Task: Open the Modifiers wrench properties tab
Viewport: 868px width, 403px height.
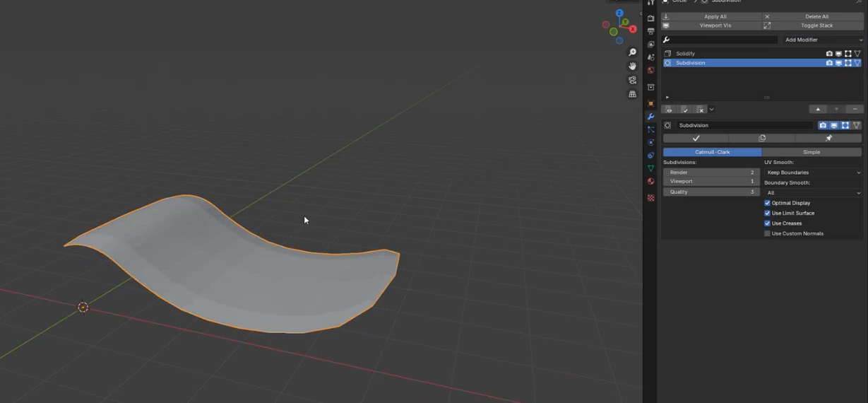Action: click(x=650, y=117)
